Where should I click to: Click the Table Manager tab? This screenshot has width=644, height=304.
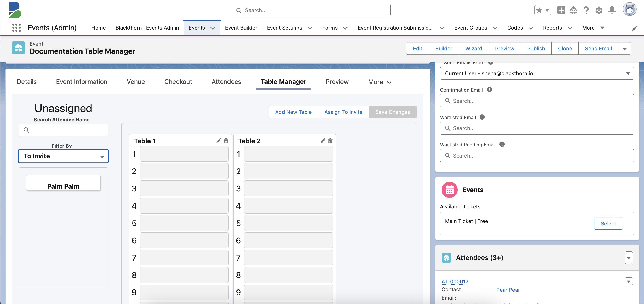point(283,81)
